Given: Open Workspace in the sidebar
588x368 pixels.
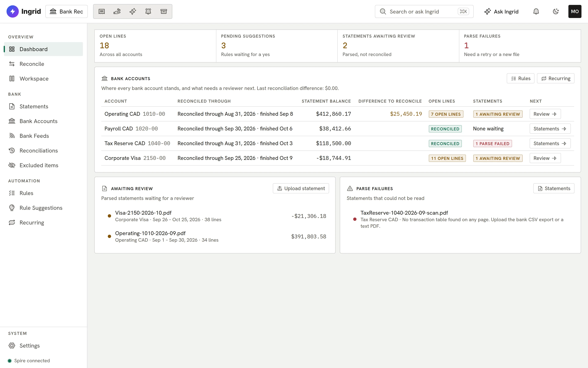Looking at the screenshot, I should 43,79.
